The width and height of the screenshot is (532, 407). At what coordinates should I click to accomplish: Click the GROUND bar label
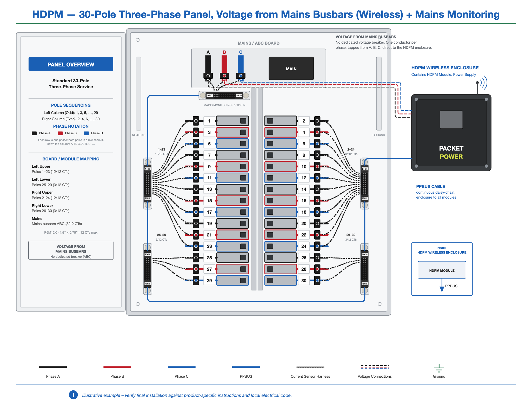(379, 135)
